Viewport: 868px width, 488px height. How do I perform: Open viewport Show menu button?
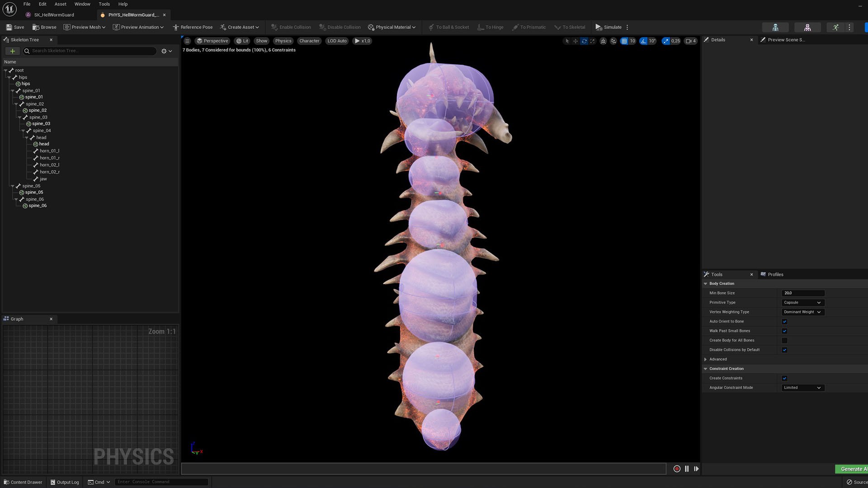pos(261,41)
